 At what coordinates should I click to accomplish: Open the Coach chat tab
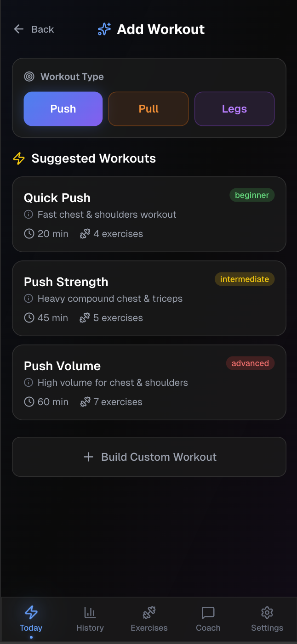pos(208,619)
